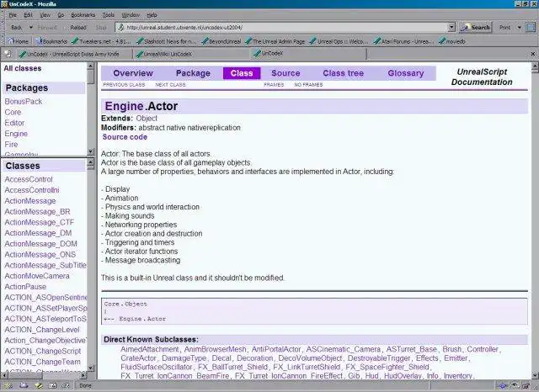Image resolution: width=539 pixels, height=392 pixels.
Task: Select the third UnCodeX browser tab
Action: 308,54
